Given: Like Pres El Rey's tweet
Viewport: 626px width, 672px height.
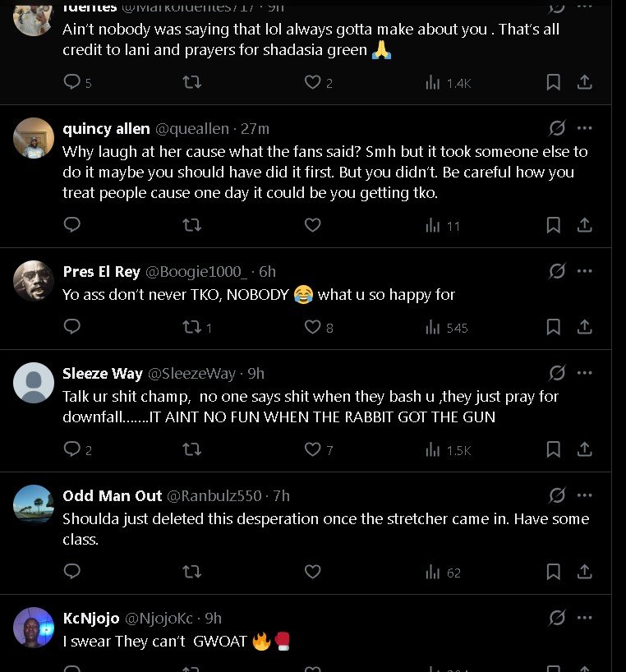Looking at the screenshot, I should (313, 327).
